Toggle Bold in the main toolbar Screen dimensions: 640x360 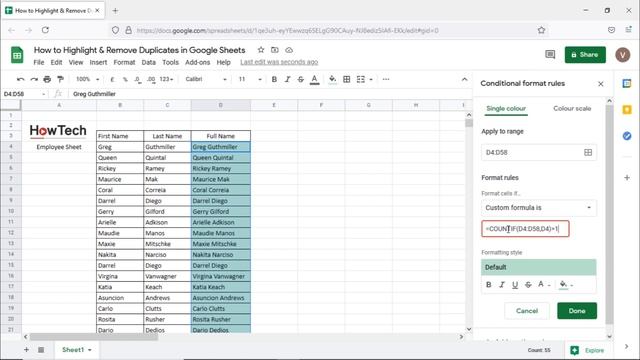(x=274, y=79)
